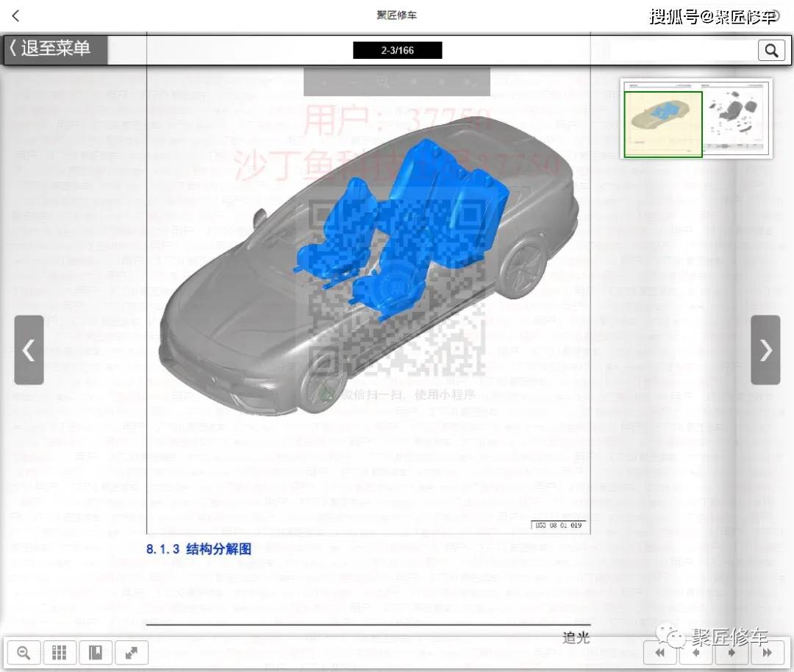Tap the back arrow beside the 聚匠修车 title
This screenshot has height=672, width=794.
(15, 16)
